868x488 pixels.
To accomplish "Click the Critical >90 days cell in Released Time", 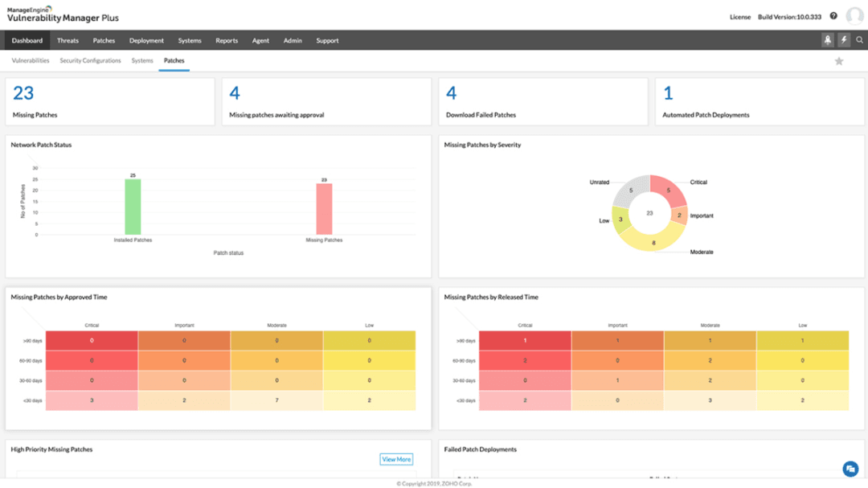I will coord(526,340).
